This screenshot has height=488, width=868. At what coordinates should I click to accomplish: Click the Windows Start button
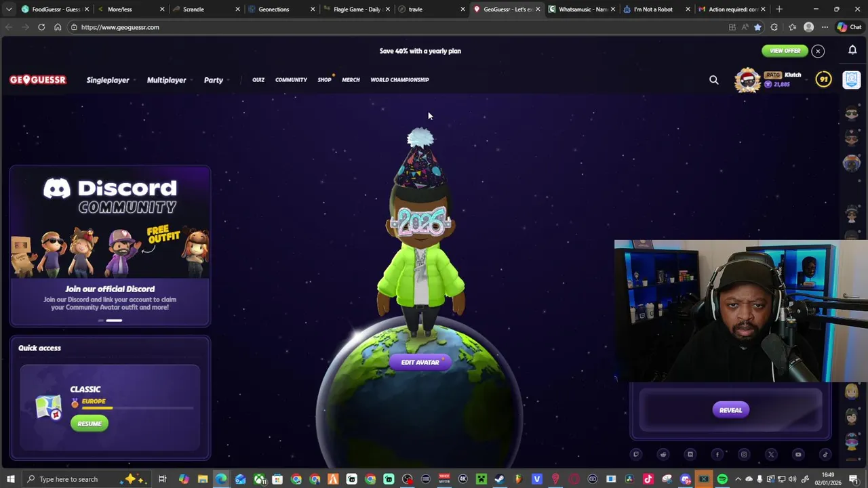[9, 479]
